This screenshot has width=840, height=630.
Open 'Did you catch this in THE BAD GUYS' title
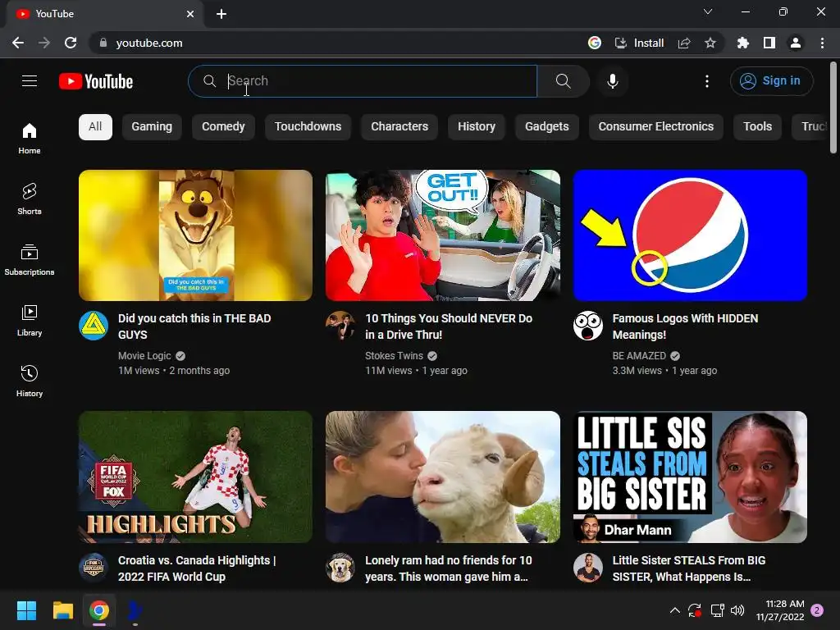(x=194, y=326)
